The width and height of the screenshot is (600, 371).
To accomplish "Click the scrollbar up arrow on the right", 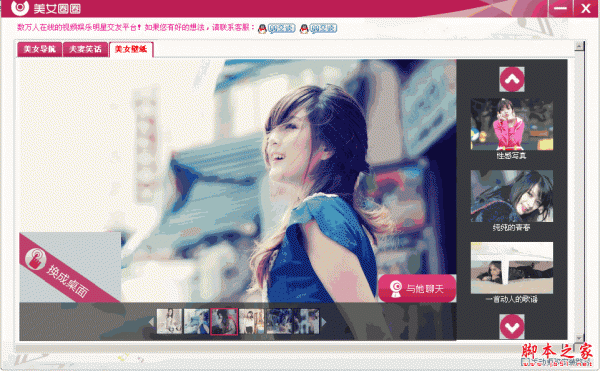I will pos(579,46).
